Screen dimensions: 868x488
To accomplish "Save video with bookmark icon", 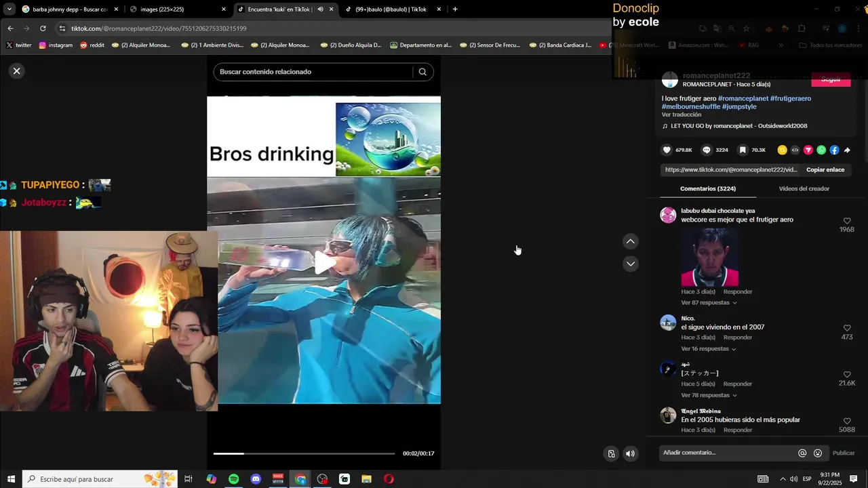I will (743, 150).
